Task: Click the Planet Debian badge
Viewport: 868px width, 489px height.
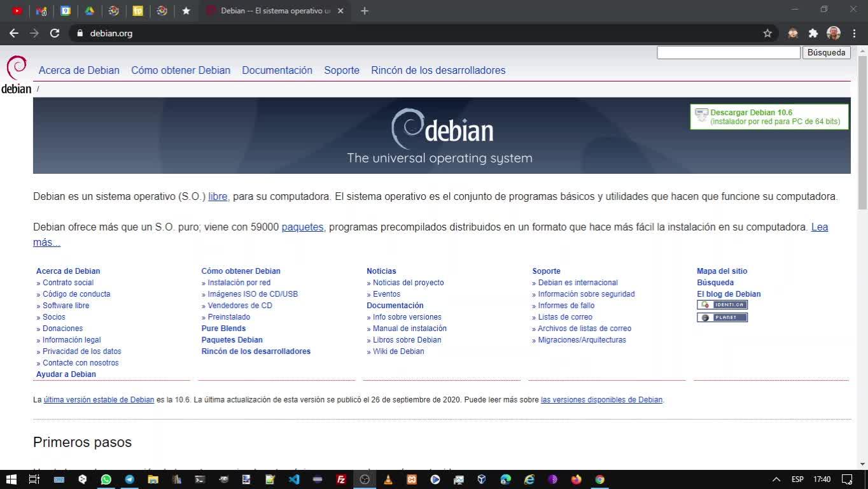Action: tap(722, 318)
